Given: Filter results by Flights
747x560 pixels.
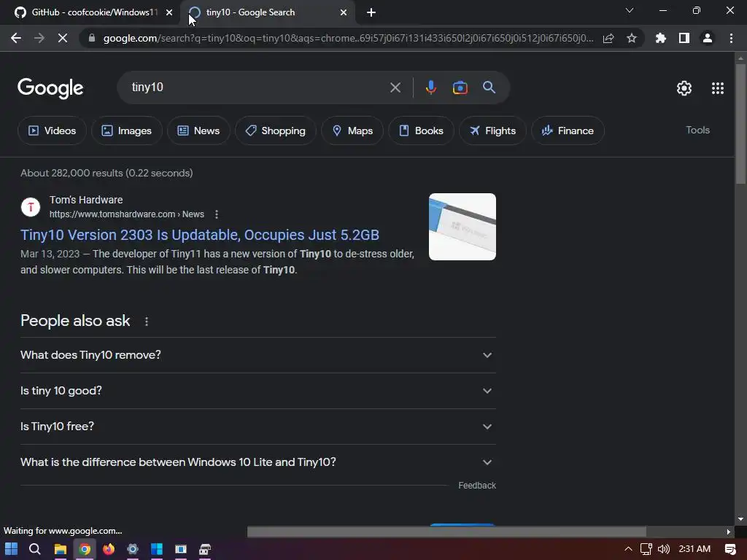Looking at the screenshot, I should coord(492,131).
